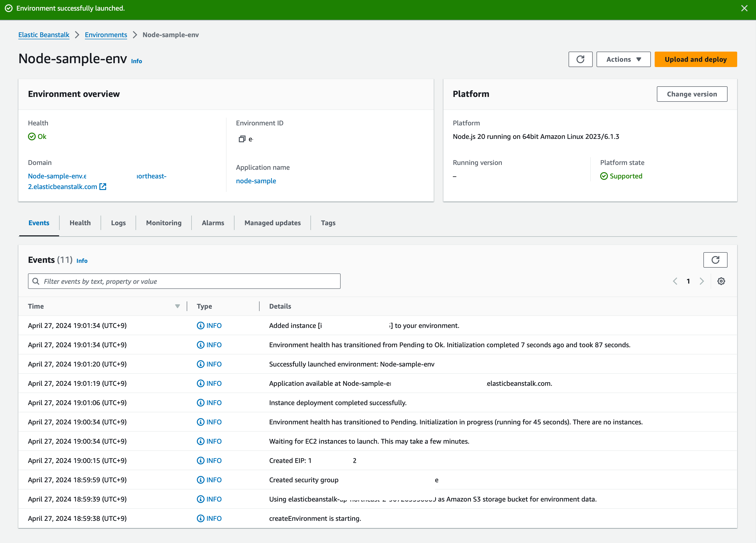Refresh the environment with top refresh icon

pos(580,59)
